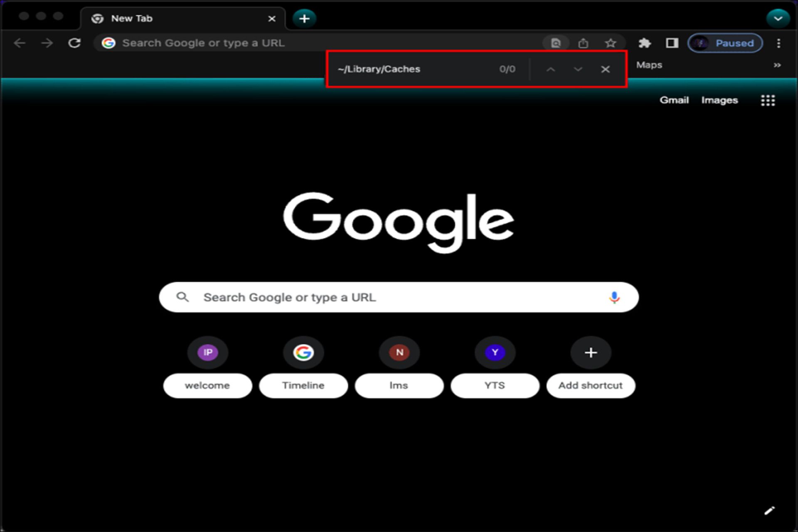Click the Timeline shortcut label

(x=303, y=386)
